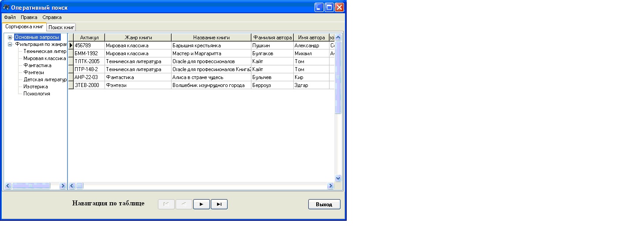Screen dimensions: 644x227
Task: Select Булычев author surname cell
Action: [x=272, y=77]
